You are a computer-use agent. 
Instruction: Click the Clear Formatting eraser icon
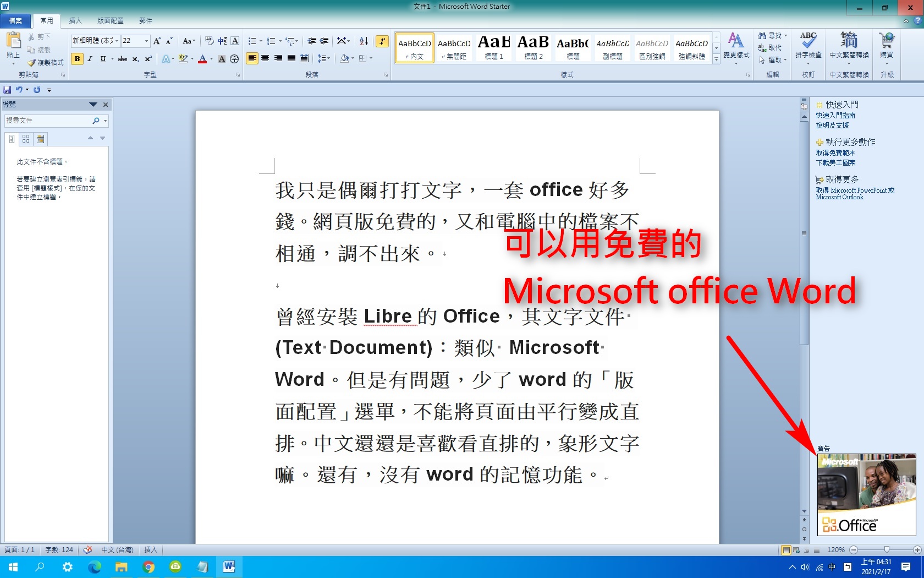pyautogui.click(x=210, y=41)
